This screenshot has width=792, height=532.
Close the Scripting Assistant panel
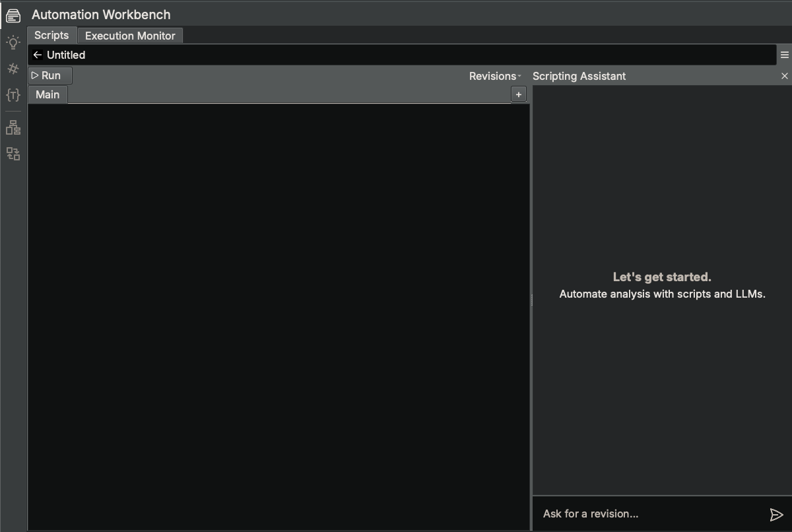click(784, 76)
